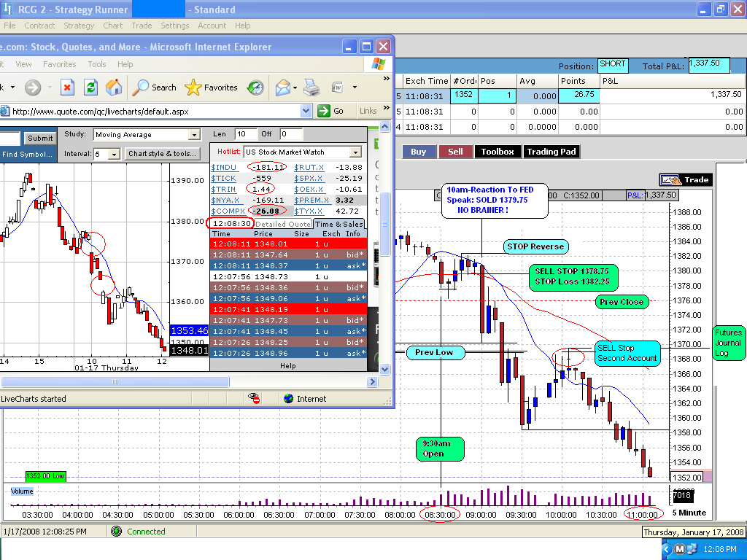Go to the Home page icon
The image size is (747, 560).
pyautogui.click(x=113, y=87)
